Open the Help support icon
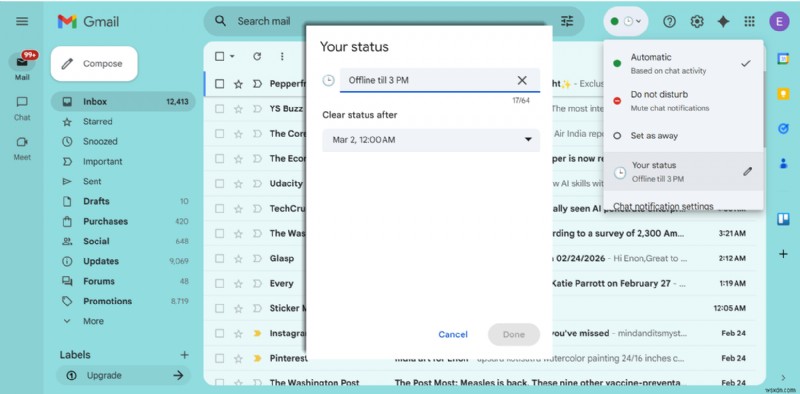 click(669, 21)
